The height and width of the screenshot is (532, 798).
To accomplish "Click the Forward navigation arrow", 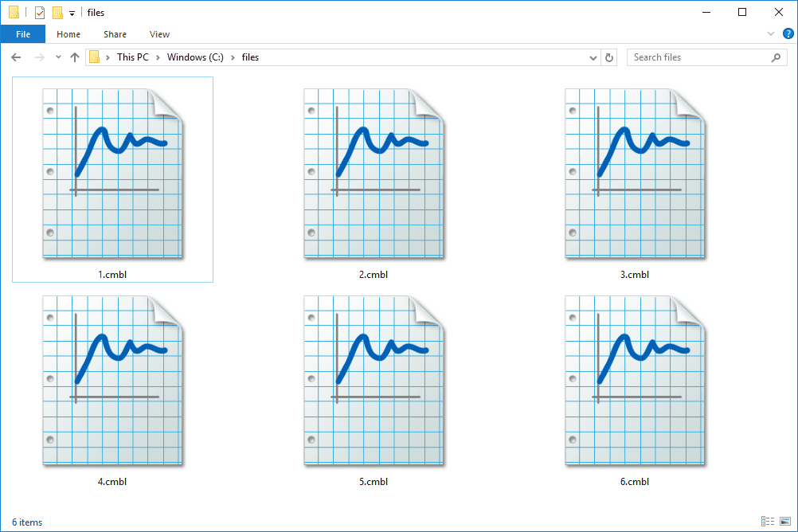I will click(x=39, y=57).
